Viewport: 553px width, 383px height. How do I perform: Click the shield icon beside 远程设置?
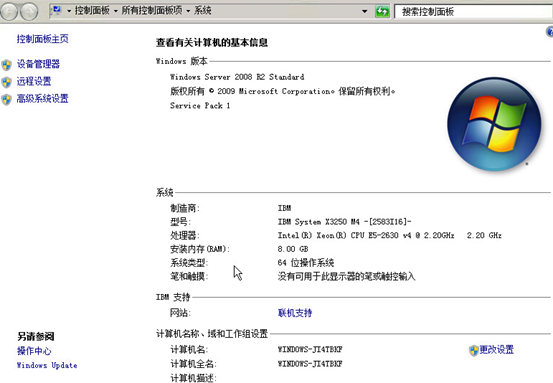click(x=6, y=82)
